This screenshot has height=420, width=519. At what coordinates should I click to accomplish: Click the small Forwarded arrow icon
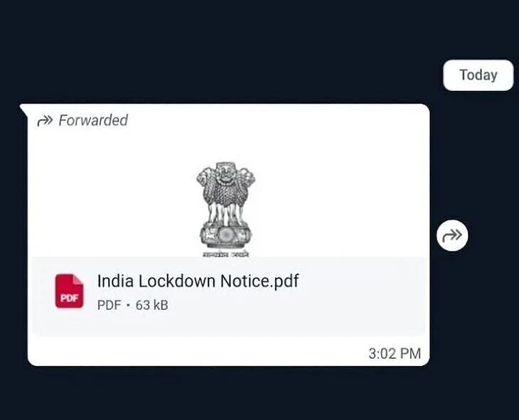click(x=45, y=121)
